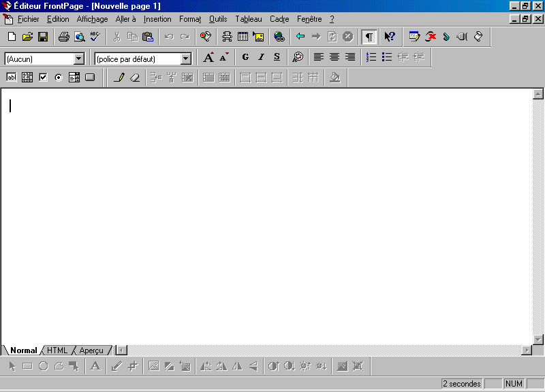Screen dimensions: 545x392
Task: Toggle the numbered list button
Action: (371, 57)
